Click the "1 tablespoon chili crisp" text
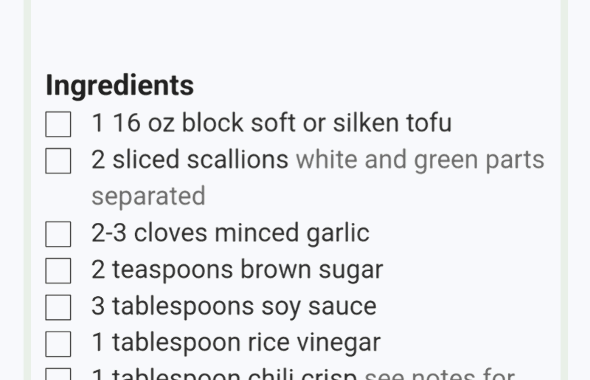 224,374
